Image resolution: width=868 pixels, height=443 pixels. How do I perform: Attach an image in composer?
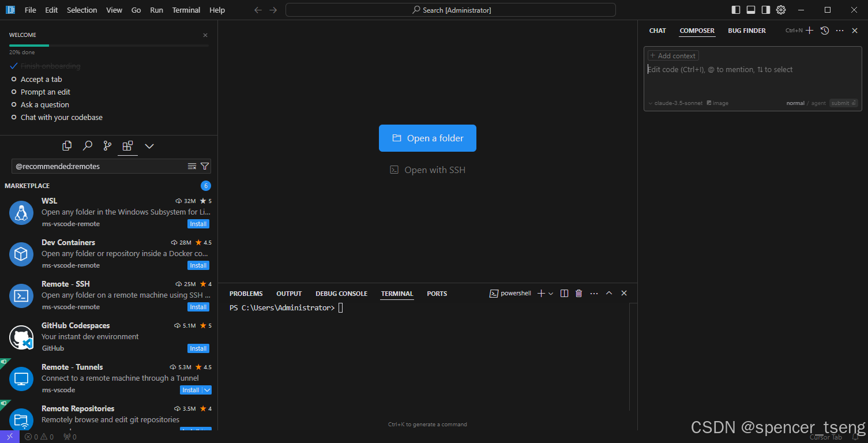point(717,103)
